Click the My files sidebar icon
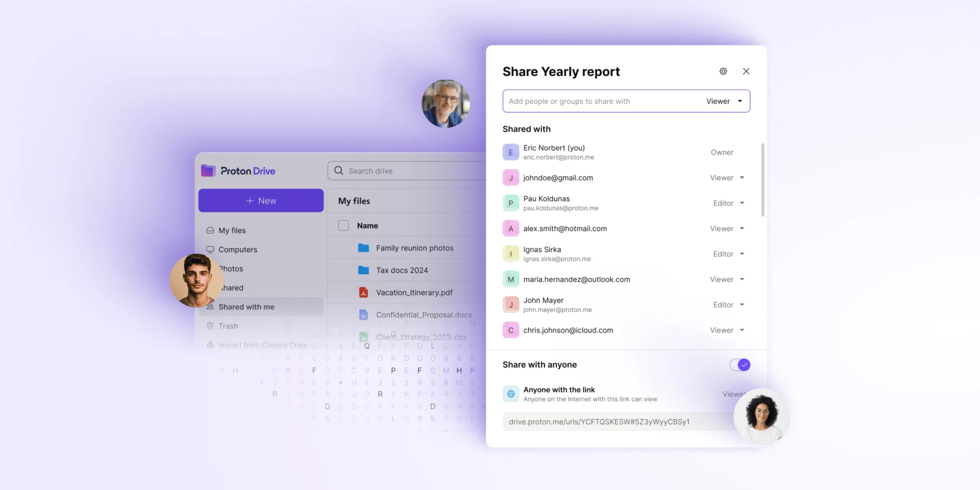Image resolution: width=980 pixels, height=490 pixels. coord(210,230)
